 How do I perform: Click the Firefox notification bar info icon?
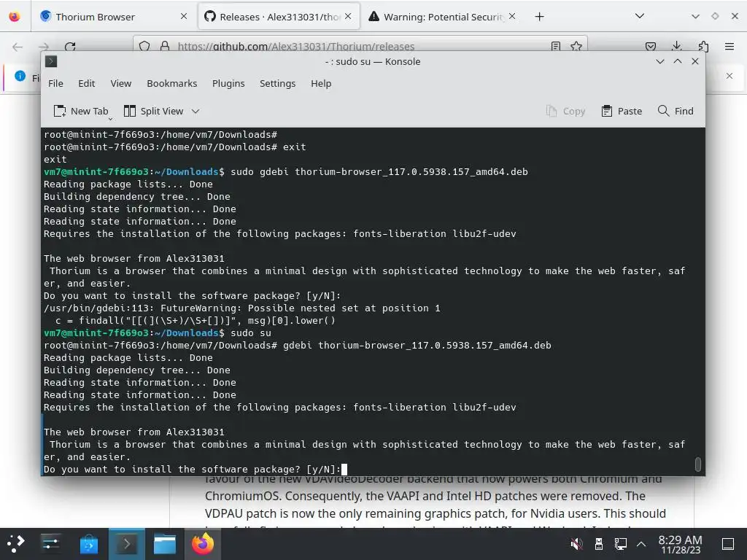[20, 76]
